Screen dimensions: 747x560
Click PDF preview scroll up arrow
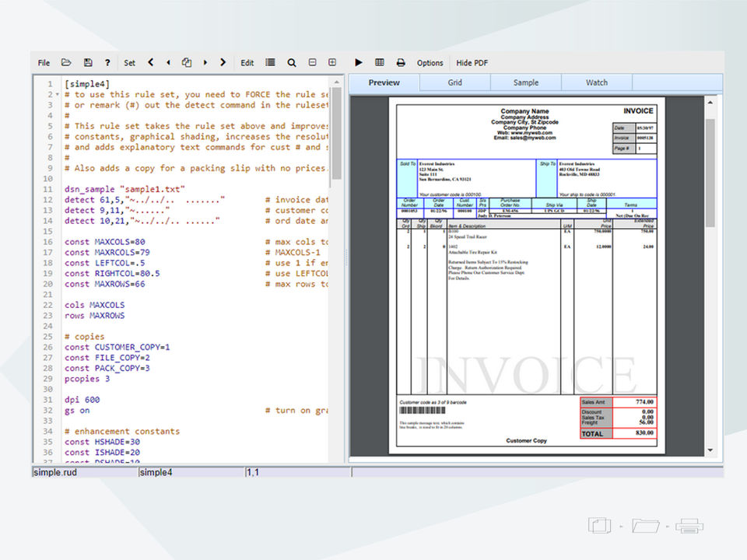tap(710, 103)
